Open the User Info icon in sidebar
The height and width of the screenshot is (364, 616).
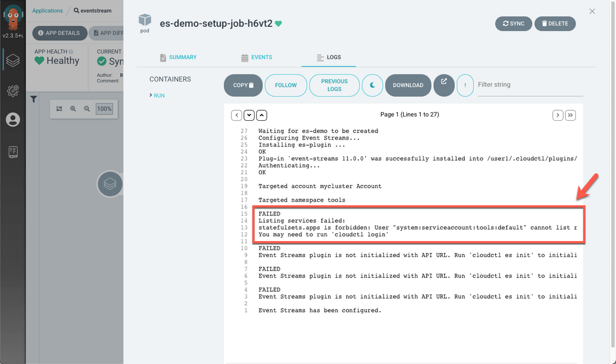[x=13, y=120]
